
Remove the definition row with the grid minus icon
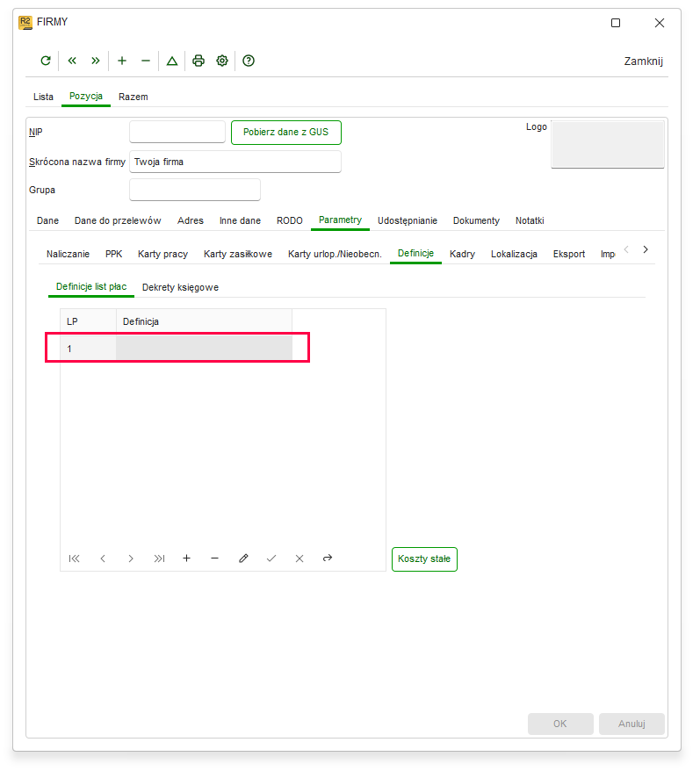pyautogui.click(x=214, y=558)
